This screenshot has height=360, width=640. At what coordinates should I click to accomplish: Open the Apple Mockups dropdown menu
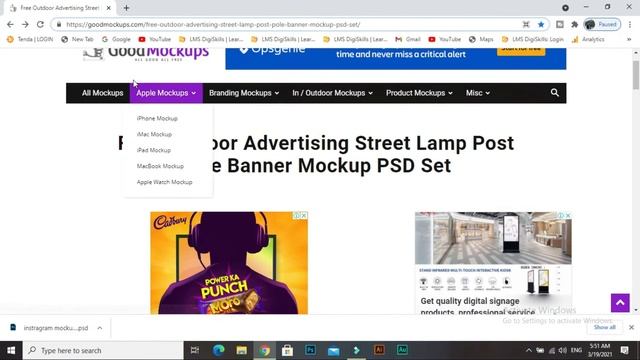coord(166,93)
